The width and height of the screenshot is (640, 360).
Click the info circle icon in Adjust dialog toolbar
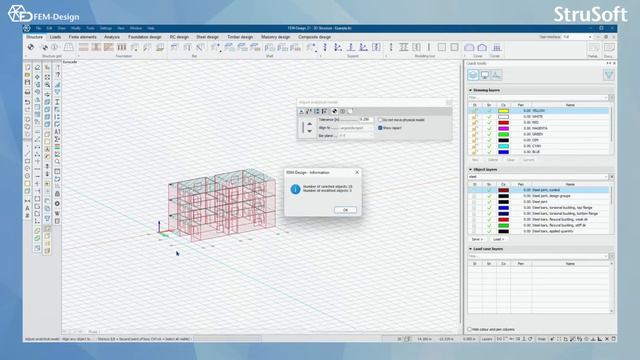coord(342,111)
